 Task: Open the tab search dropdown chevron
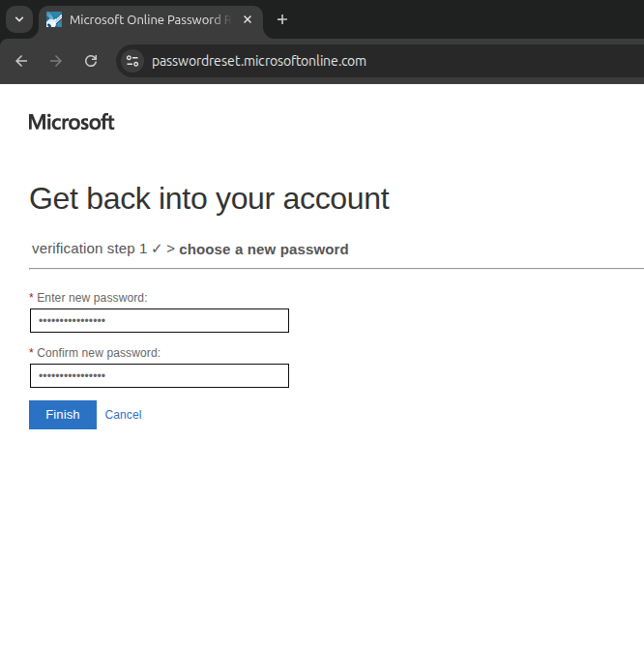click(18, 19)
